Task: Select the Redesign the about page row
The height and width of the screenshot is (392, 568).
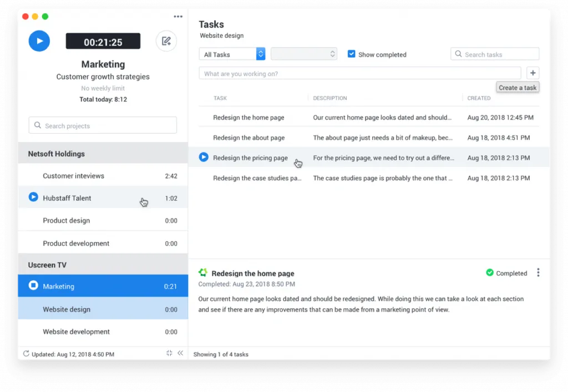Action: point(369,138)
